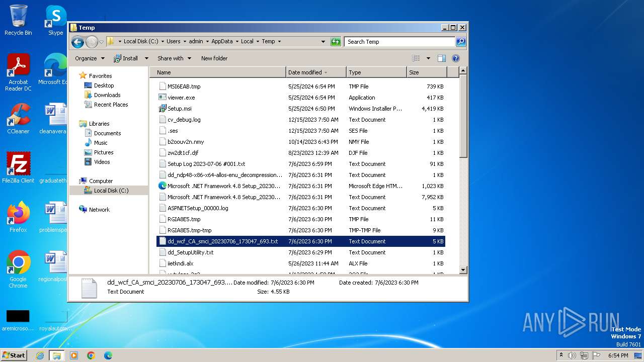The width and height of the screenshot is (644, 362).
Task: Open view options dropdown arrow
Action: pyautogui.click(x=428, y=58)
